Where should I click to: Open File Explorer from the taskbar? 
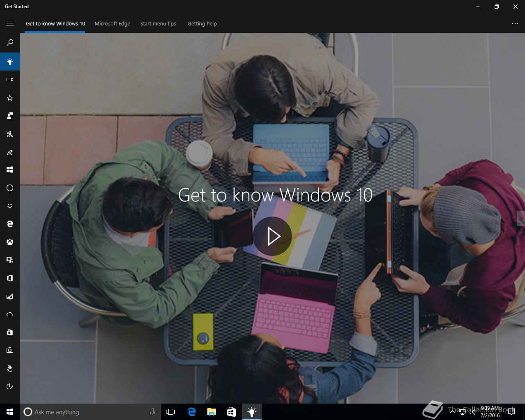(x=212, y=412)
